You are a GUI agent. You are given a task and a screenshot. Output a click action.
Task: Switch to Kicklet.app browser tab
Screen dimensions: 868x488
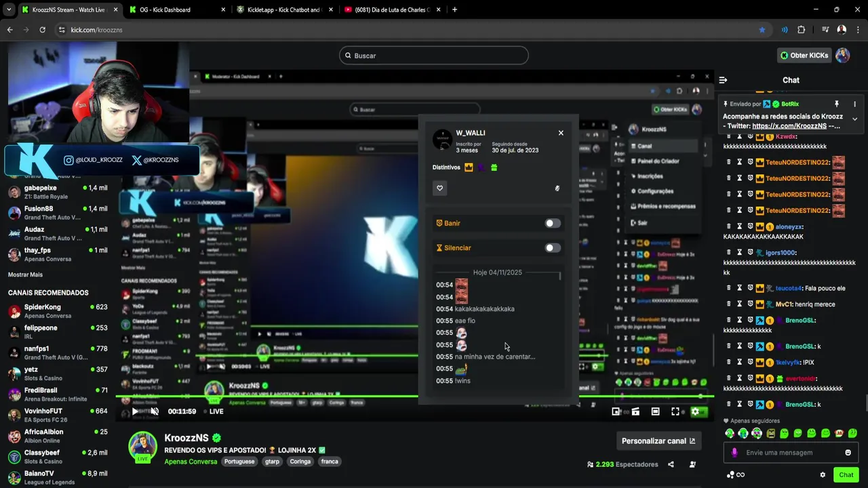click(285, 9)
